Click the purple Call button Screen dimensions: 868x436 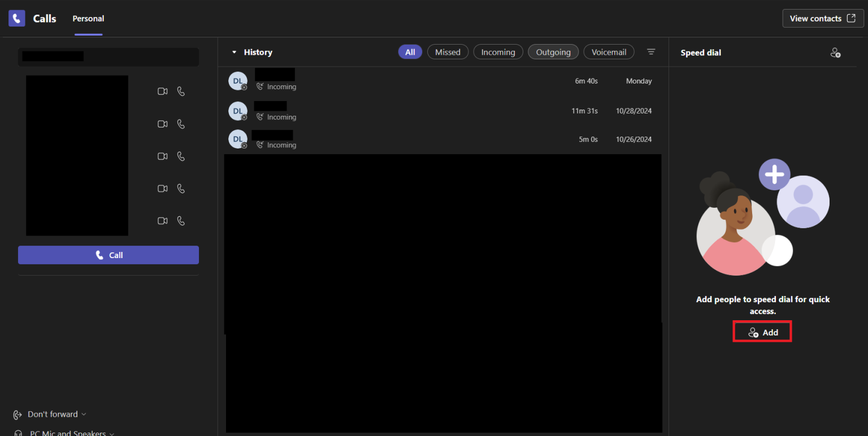coord(108,255)
